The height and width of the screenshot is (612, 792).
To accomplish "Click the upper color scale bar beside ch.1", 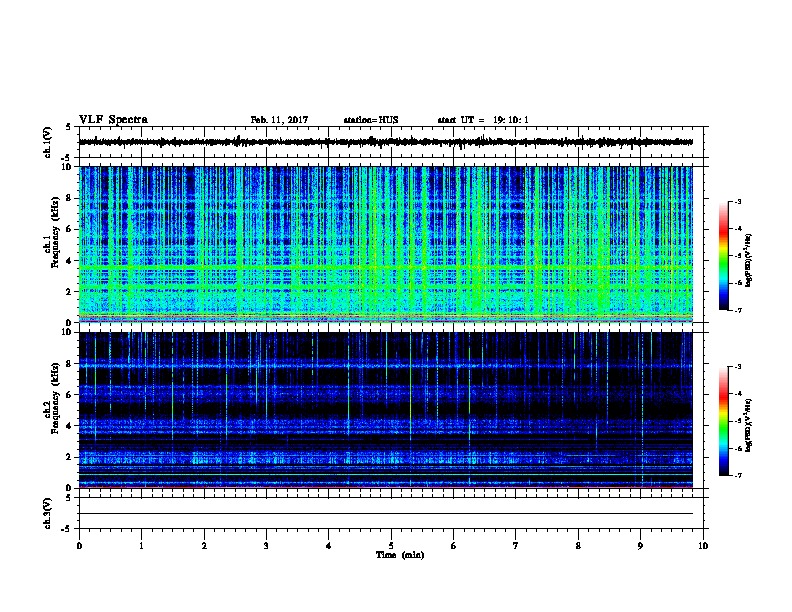I will [724, 256].
